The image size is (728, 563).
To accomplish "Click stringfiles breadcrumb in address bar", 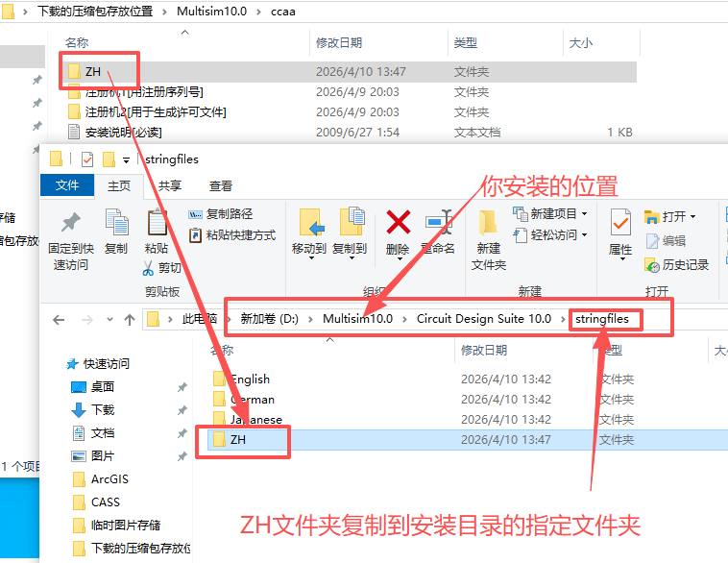I will click(602, 319).
